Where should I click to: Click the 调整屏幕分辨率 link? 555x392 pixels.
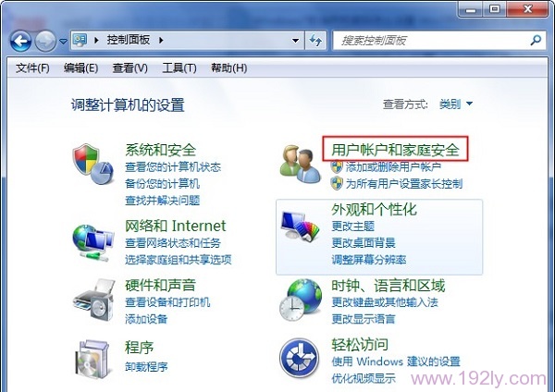coord(368,260)
